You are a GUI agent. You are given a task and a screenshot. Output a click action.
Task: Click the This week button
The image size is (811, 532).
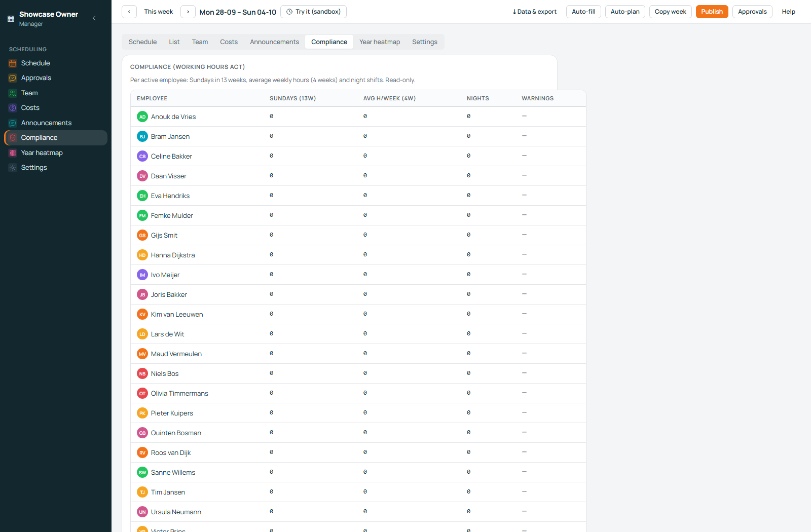[x=159, y=12]
